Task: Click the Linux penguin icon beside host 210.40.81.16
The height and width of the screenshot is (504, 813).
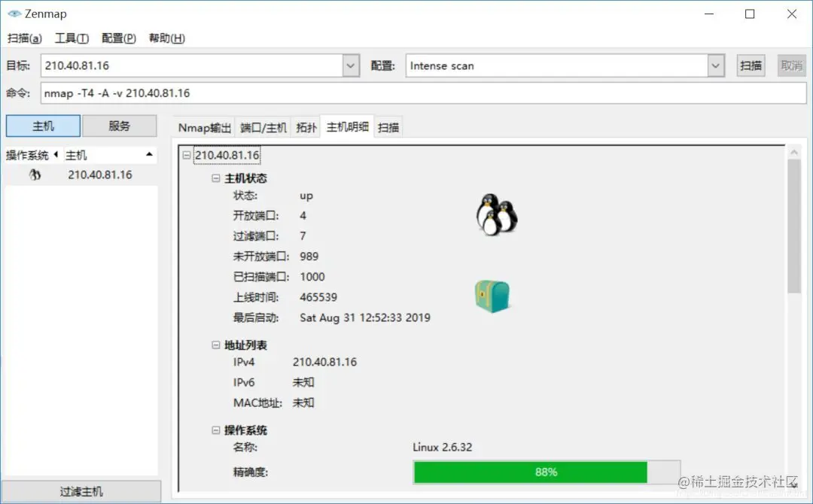Action: point(35,175)
